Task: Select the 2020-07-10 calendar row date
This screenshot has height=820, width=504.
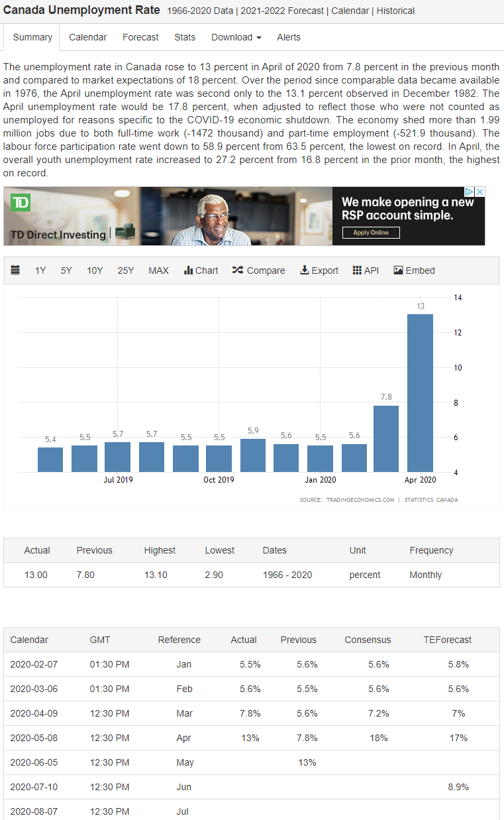Action: pos(34,787)
